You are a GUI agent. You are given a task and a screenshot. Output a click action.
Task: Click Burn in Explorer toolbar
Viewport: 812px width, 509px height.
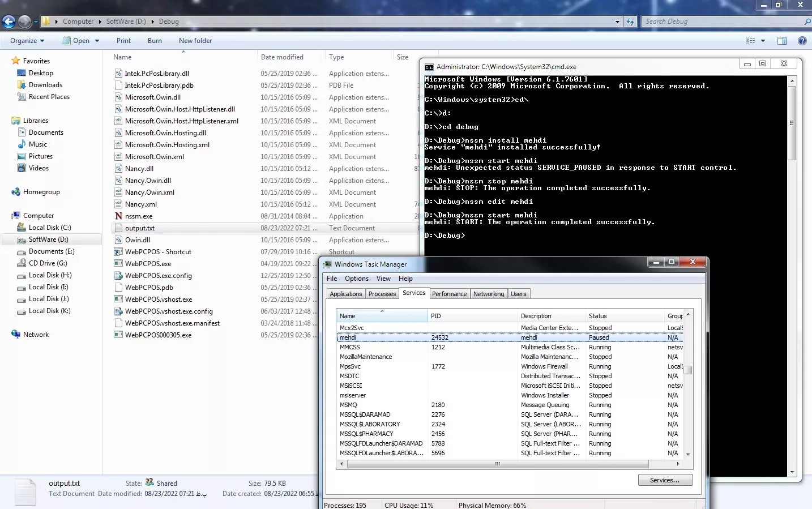pos(155,41)
